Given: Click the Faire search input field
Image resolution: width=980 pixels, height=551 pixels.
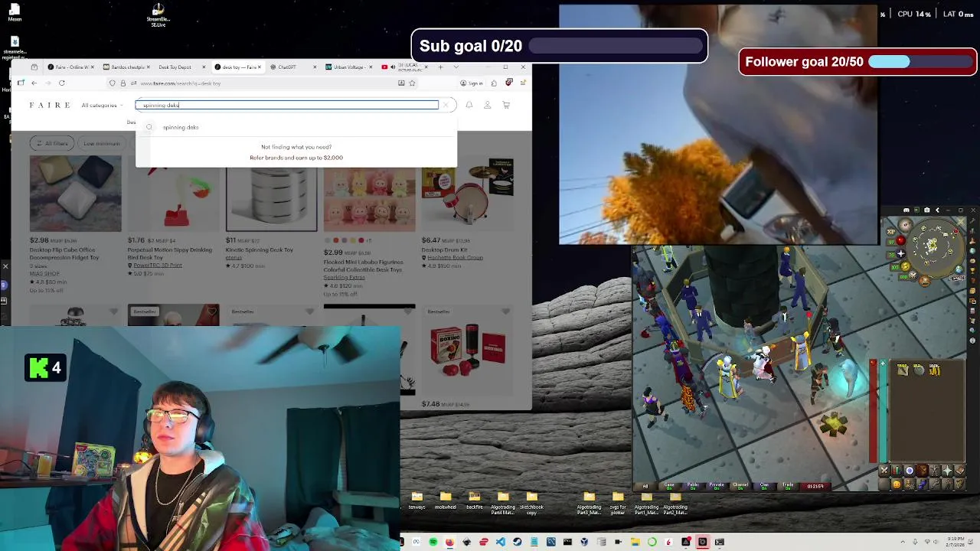Looking at the screenshot, I should click(x=287, y=105).
